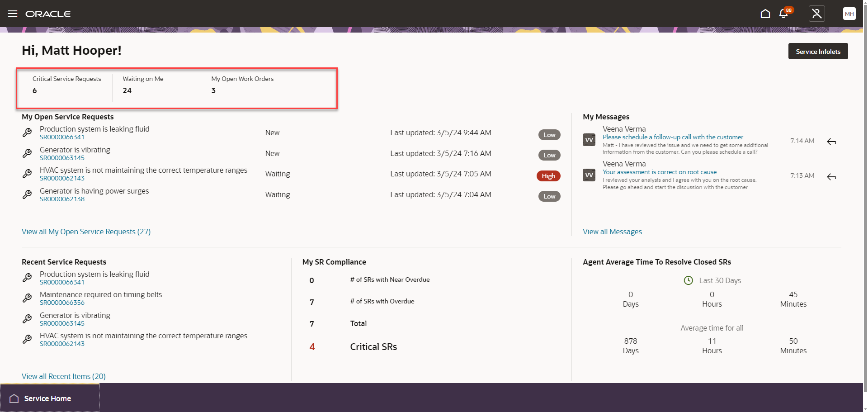Open service request SR0000062143 for HVAC issue
This screenshot has height=412, width=868.
[x=62, y=178]
